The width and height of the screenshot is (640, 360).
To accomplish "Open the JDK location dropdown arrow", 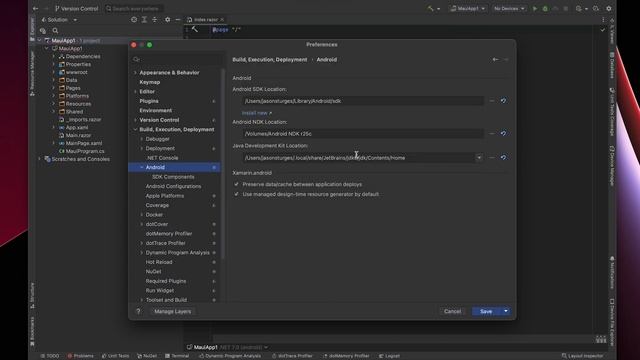I will (479, 158).
